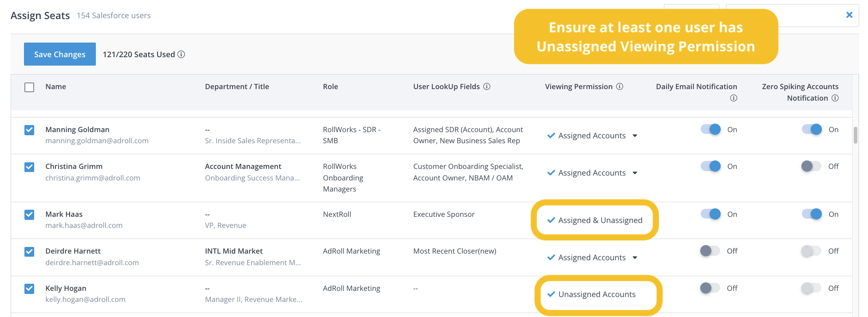Enable Deirdre Harnett's daily email notification

coord(710,251)
